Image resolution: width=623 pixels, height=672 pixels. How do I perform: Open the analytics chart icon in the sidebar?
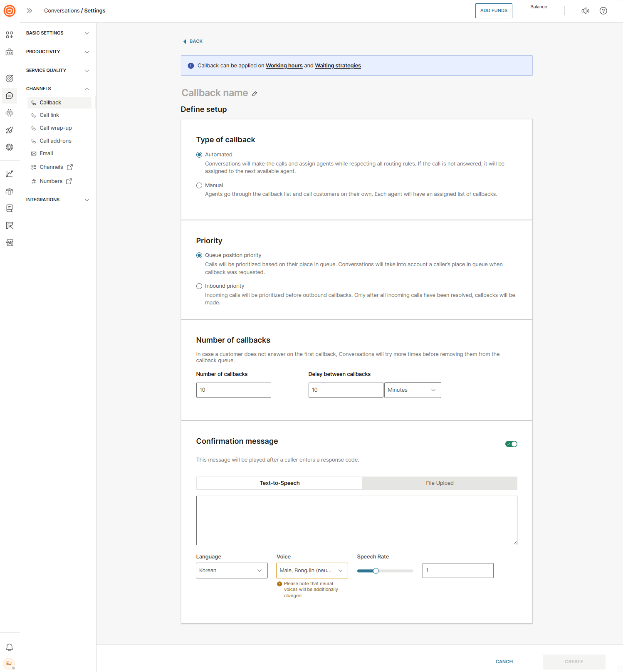10,174
